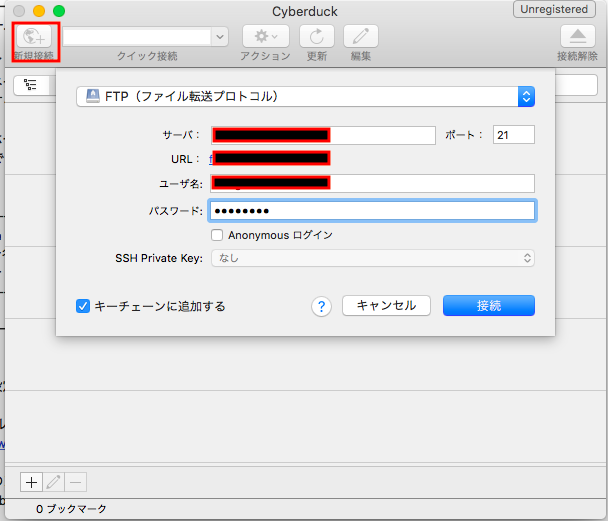
Task: Focus the password field
Action: click(372, 211)
